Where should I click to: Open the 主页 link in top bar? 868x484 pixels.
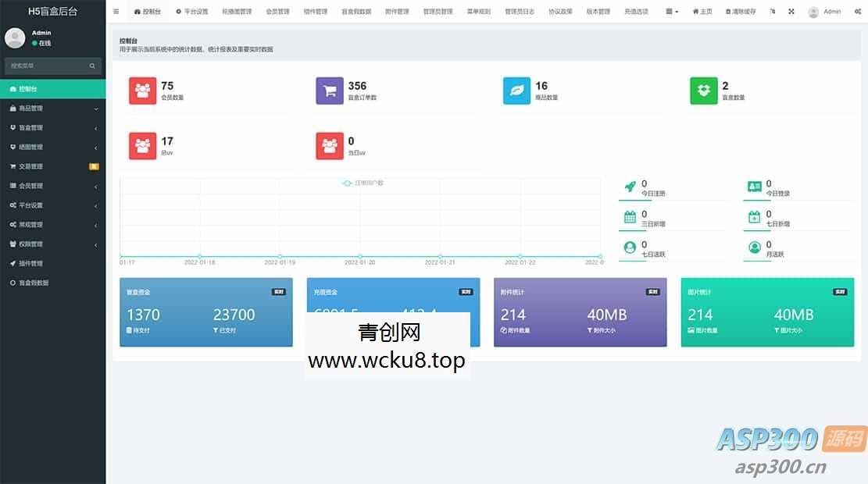coord(702,11)
